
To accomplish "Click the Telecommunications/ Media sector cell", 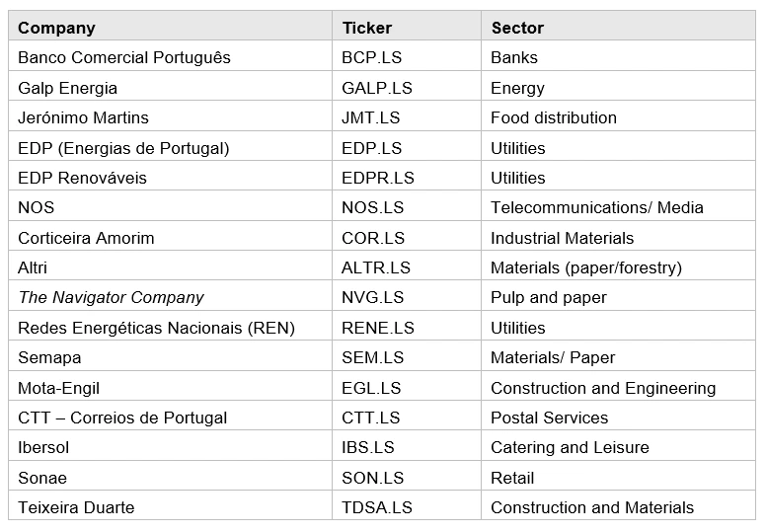I will (x=618, y=205).
